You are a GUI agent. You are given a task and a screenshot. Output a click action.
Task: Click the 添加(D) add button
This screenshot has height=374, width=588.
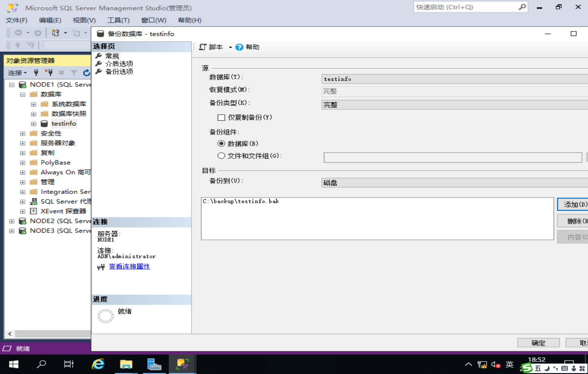tap(573, 204)
